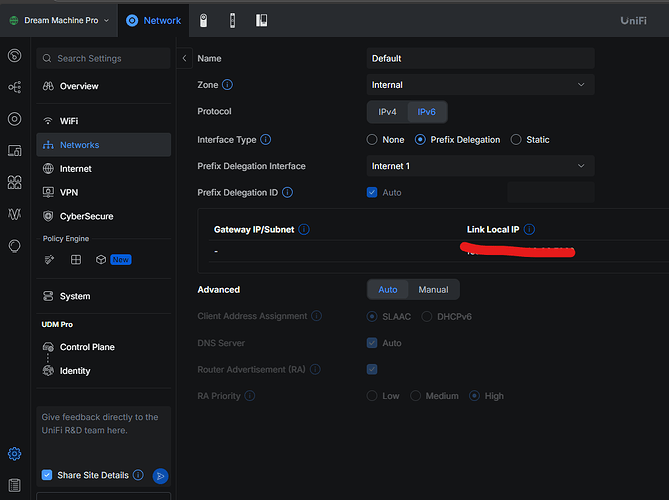669x500 pixels.
Task: Open the topology icon in left rail
Action: [14, 87]
